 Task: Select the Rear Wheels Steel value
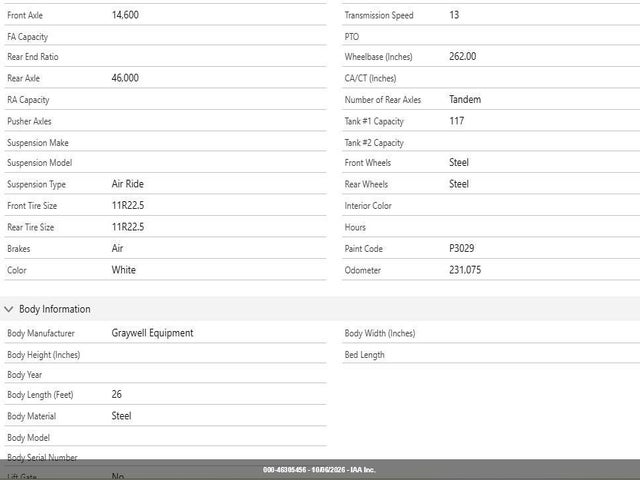[459, 184]
